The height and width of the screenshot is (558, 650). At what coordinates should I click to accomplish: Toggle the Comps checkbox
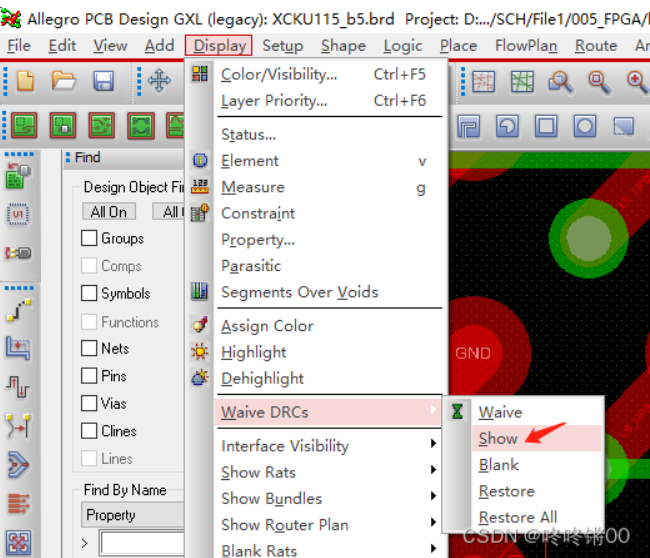[x=89, y=266]
